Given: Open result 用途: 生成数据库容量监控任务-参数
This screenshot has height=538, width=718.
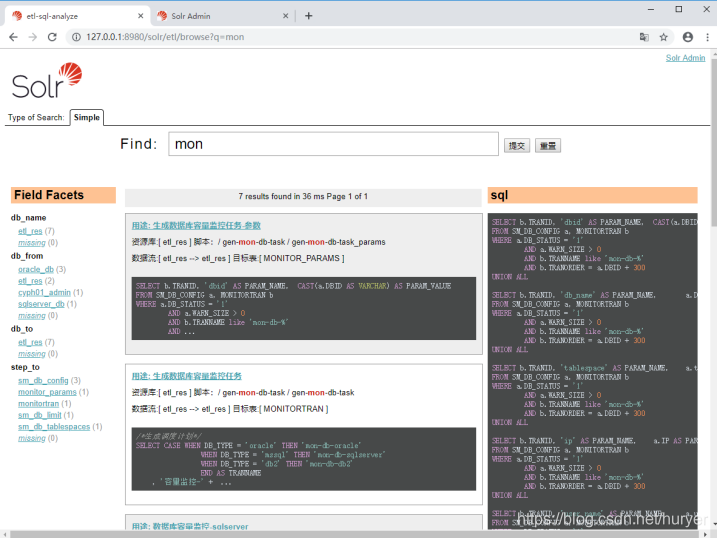Looking at the screenshot, I should coord(196,225).
